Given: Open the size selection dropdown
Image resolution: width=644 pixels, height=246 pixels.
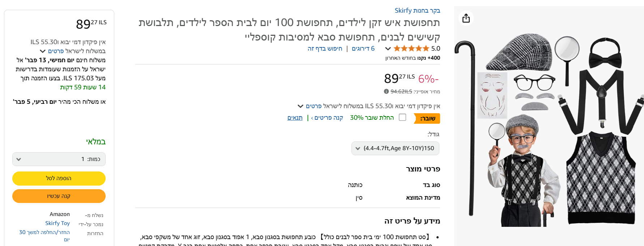Looking at the screenshot, I should tap(395, 148).
